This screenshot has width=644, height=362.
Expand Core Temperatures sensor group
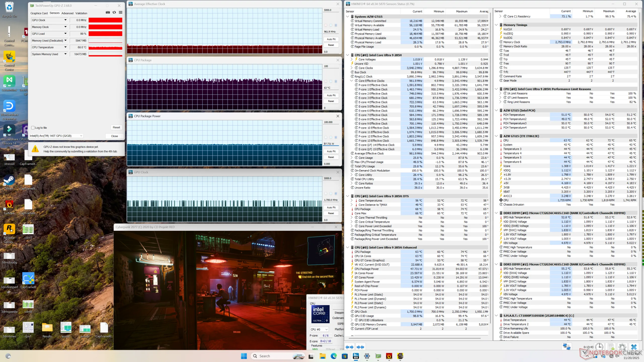pos(352,201)
